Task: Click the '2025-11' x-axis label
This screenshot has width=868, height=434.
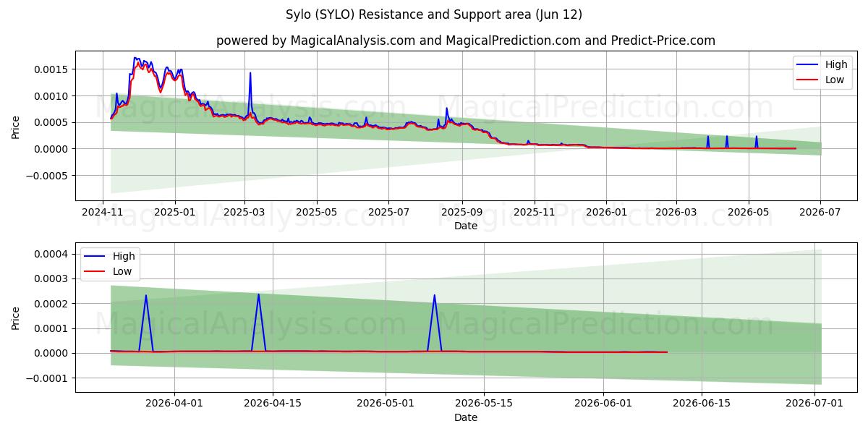Action: (534, 212)
